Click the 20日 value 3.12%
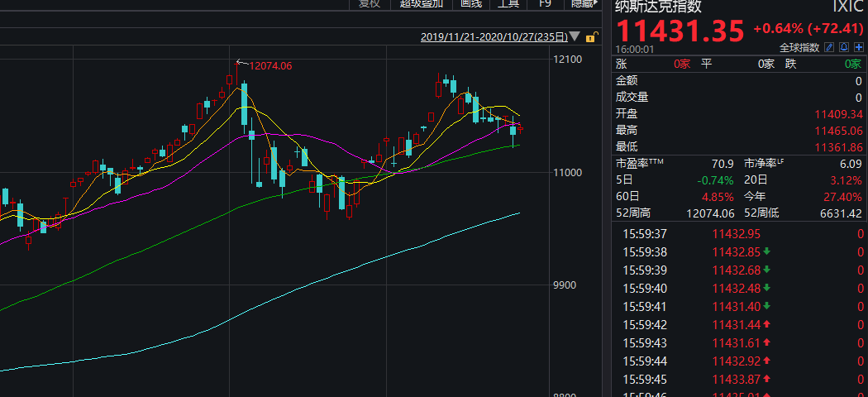 (846, 180)
